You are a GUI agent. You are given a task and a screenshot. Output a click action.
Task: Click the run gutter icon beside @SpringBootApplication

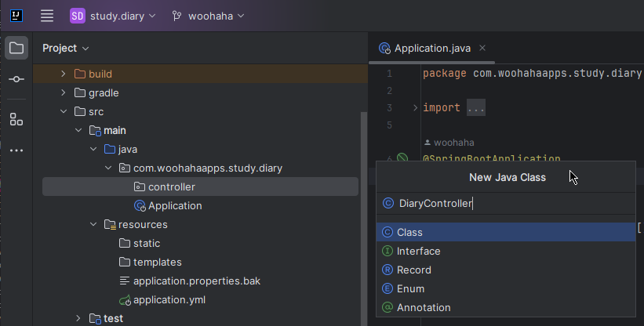click(402, 159)
